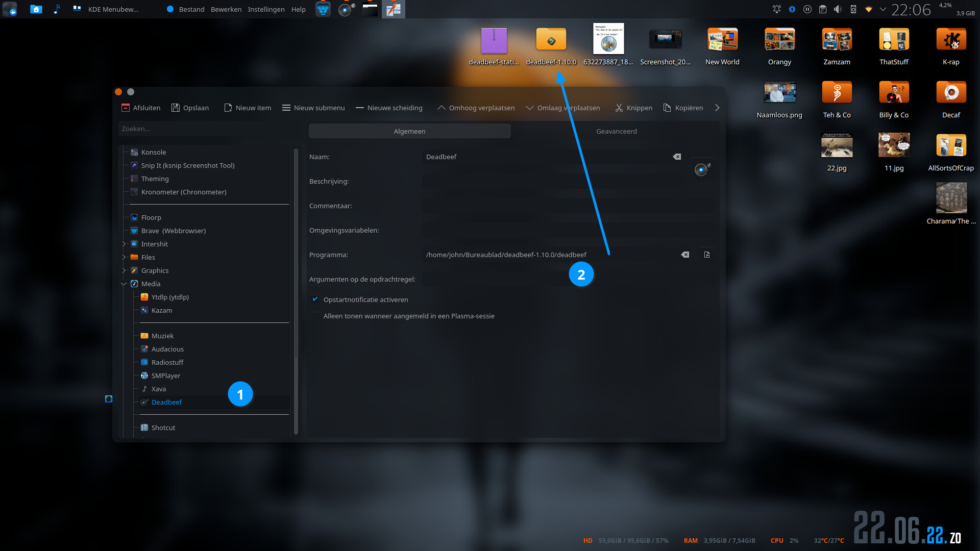This screenshot has height=551, width=980.
Task: Enable Alleen tonen in Plasma-sessie checkbox
Action: coord(315,316)
